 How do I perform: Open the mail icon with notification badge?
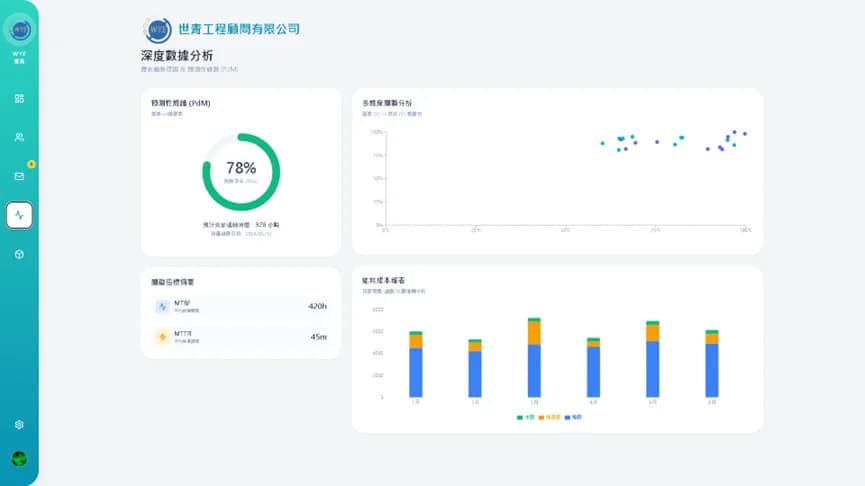19,177
